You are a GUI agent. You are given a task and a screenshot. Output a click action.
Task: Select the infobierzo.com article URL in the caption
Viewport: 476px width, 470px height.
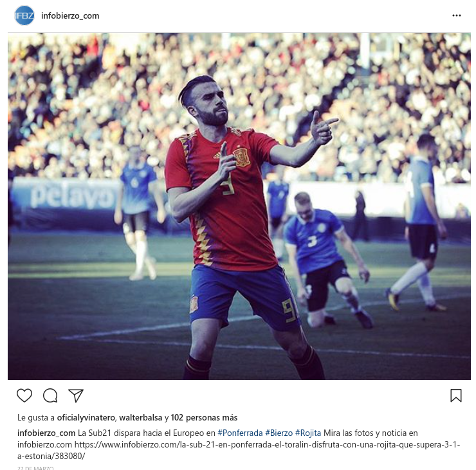click(239, 450)
